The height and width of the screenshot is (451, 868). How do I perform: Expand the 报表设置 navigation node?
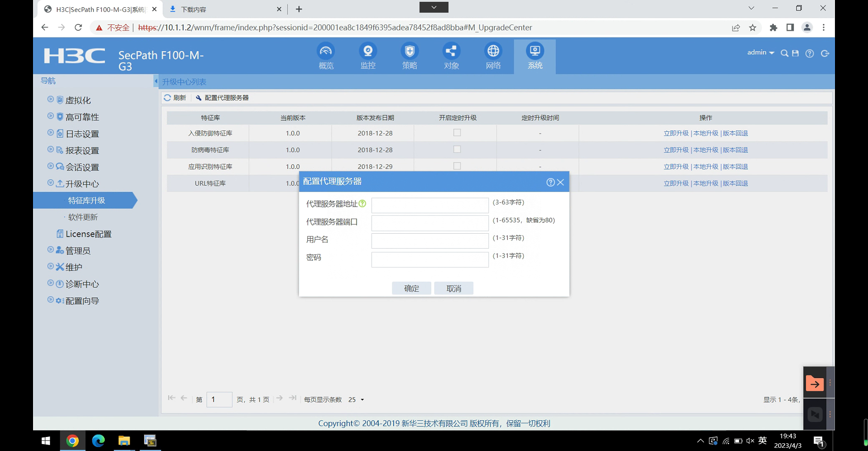(50, 149)
